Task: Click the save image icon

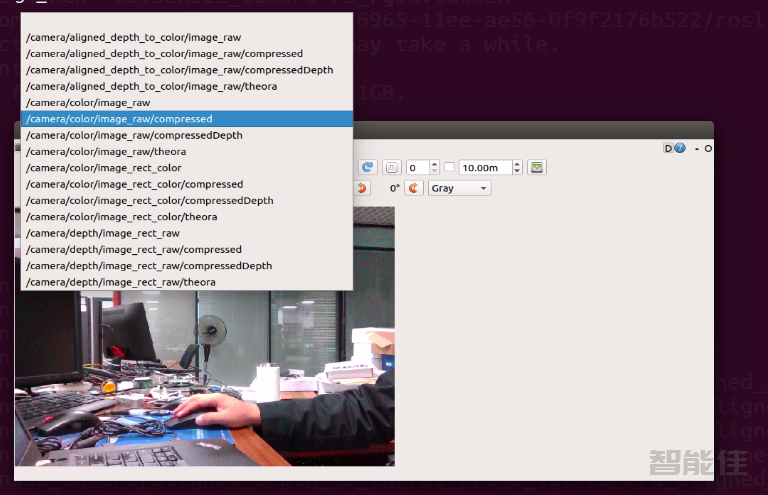Action: (x=537, y=167)
